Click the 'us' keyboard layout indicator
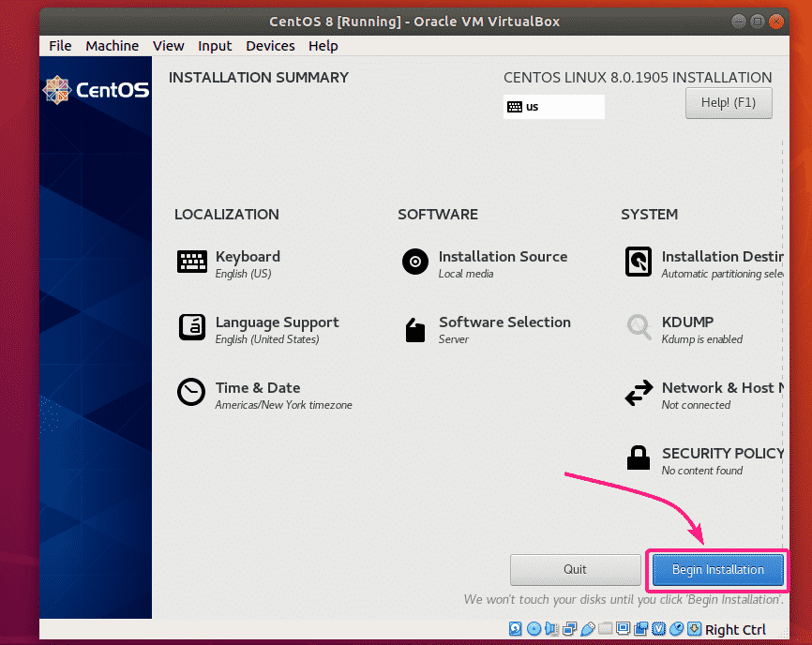 coord(553,107)
